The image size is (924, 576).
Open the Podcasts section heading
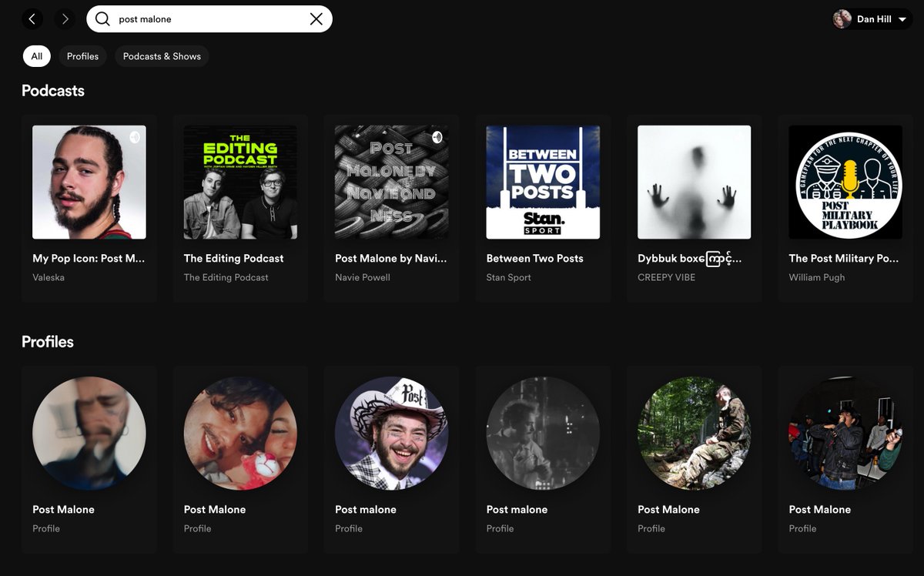(x=53, y=91)
